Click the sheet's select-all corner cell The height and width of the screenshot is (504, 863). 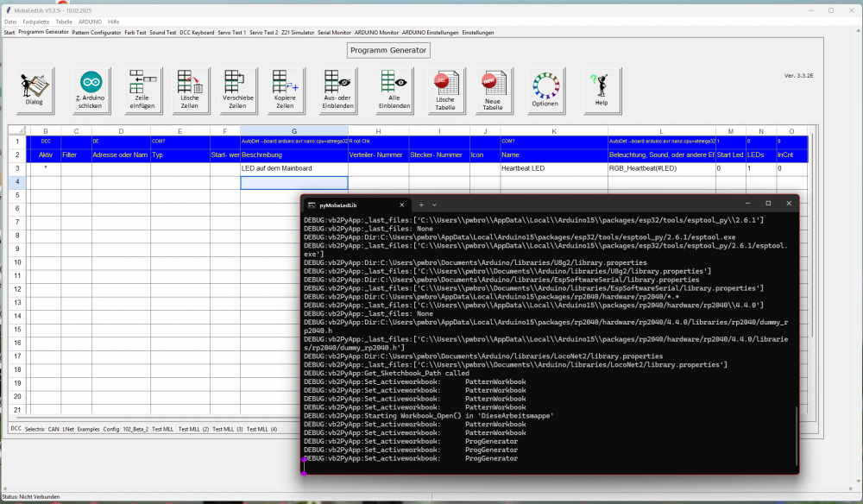coord(19,131)
